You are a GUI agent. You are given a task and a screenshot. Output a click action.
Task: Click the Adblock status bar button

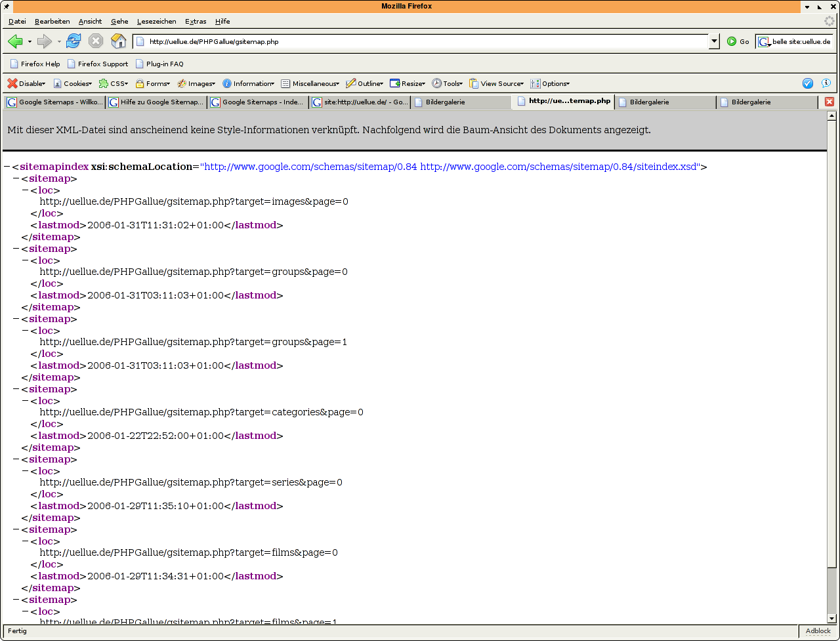click(x=818, y=631)
